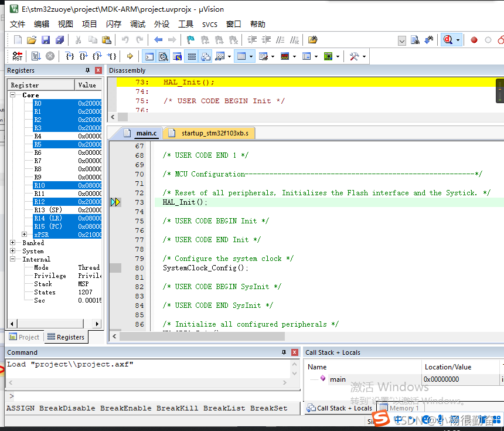This screenshot has width=504, height=431.
Task: Toggle the Command Window toolbar button
Action: coord(149,56)
